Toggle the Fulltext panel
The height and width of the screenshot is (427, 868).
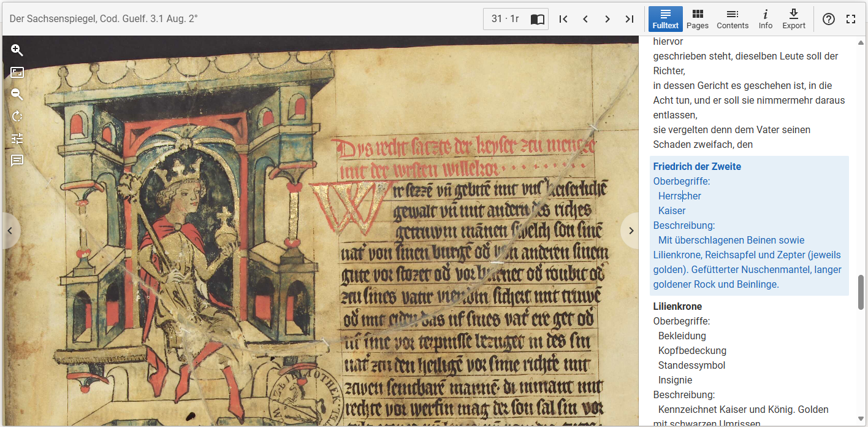click(666, 19)
